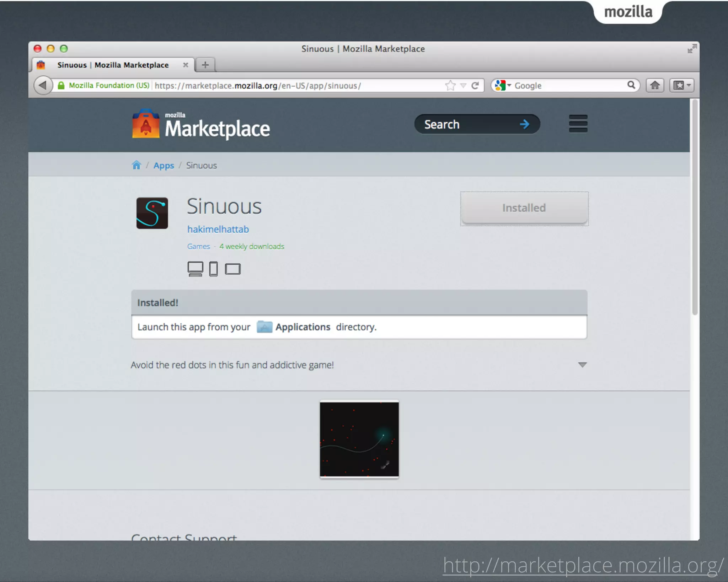This screenshot has height=582, width=728.
Task: Submit search with the blue arrow
Action: pyautogui.click(x=524, y=124)
